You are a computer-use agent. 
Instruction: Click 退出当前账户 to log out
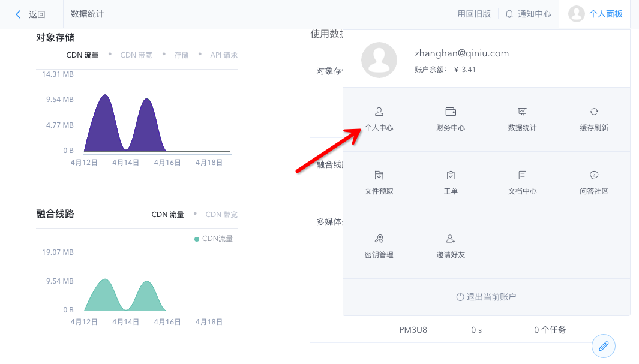(486, 297)
